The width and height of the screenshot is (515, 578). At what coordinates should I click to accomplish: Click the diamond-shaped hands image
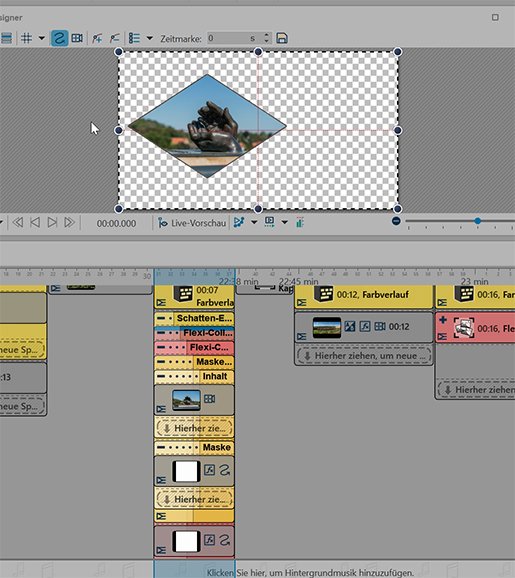click(x=207, y=126)
